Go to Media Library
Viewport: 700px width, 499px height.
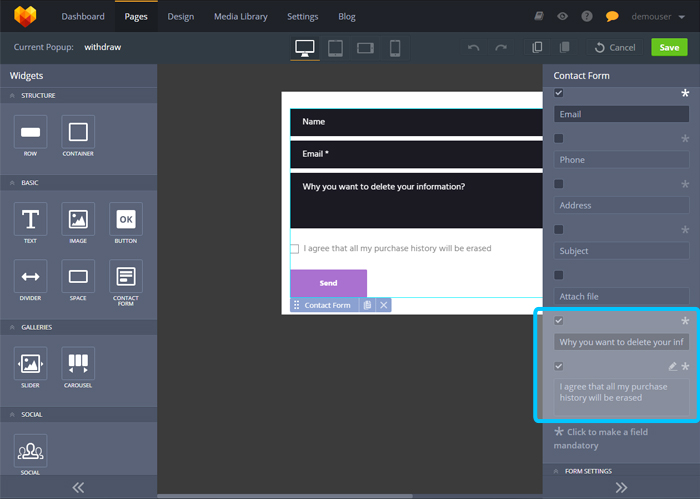[241, 17]
